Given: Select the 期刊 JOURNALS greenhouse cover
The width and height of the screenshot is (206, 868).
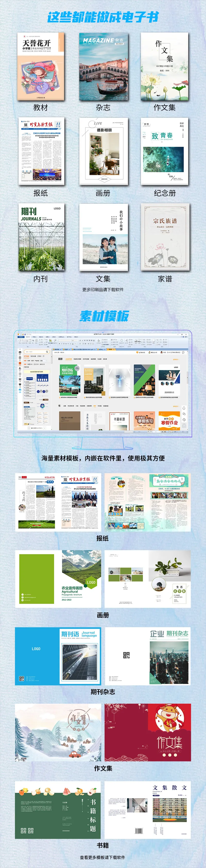Looking at the screenshot, I should pos(41,237).
